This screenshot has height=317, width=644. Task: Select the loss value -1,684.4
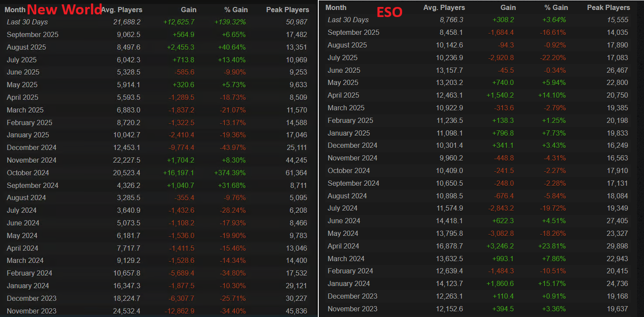click(501, 32)
